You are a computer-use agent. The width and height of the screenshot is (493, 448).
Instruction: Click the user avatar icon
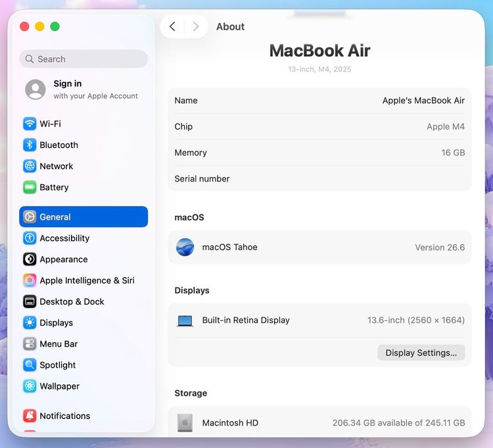click(x=35, y=89)
